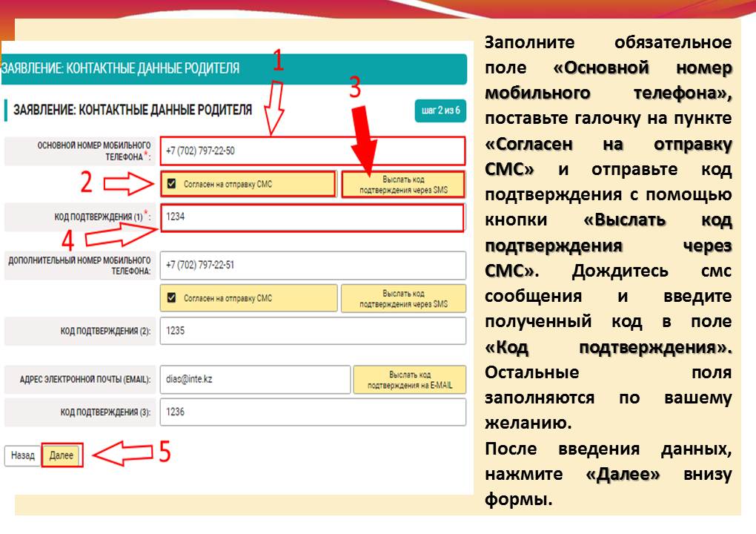Click the outlined arrow beside number 4
The image size is (756, 534).
point(119,235)
